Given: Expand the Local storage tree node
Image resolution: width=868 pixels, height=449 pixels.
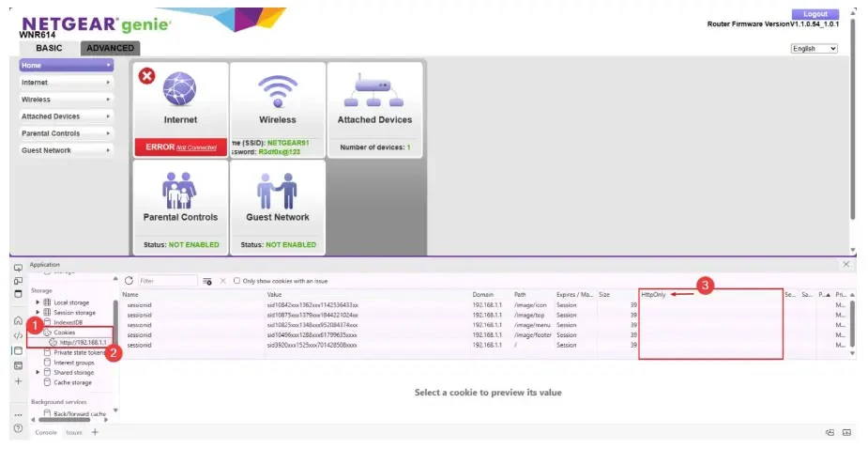Looking at the screenshot, I should point(38,302).
